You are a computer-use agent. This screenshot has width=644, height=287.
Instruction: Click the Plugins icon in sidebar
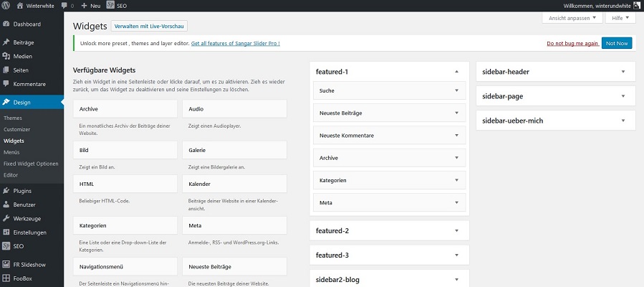pyautogui.click(x=6, y=191)
